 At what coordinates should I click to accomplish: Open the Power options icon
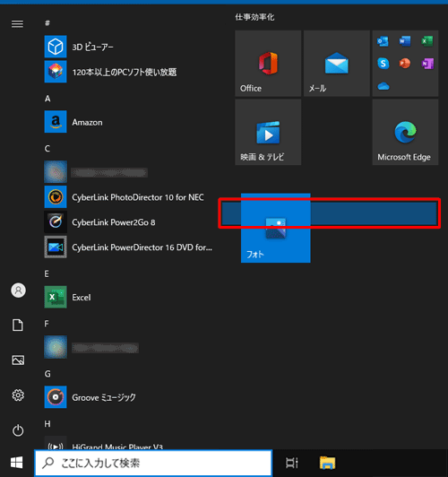[x=18, y=430]
